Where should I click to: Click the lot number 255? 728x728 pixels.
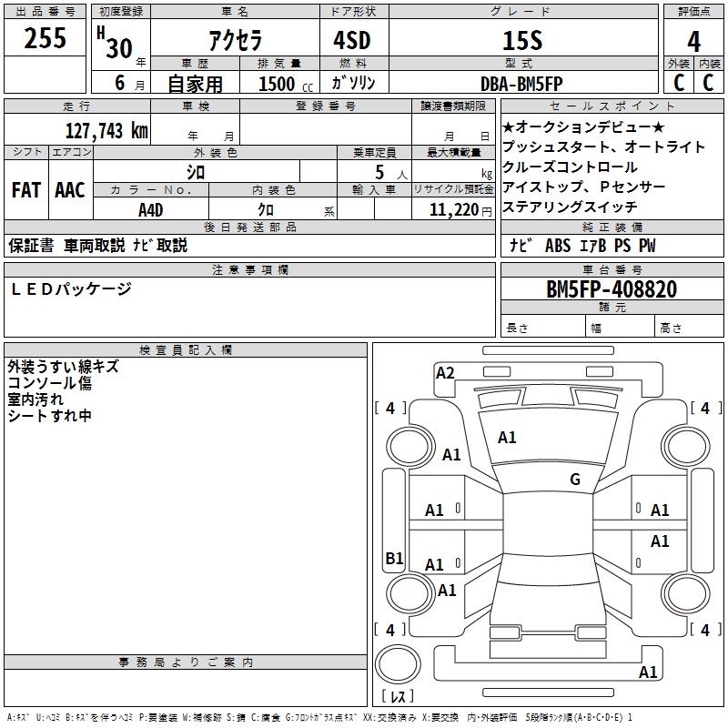[x=45, y=38]
